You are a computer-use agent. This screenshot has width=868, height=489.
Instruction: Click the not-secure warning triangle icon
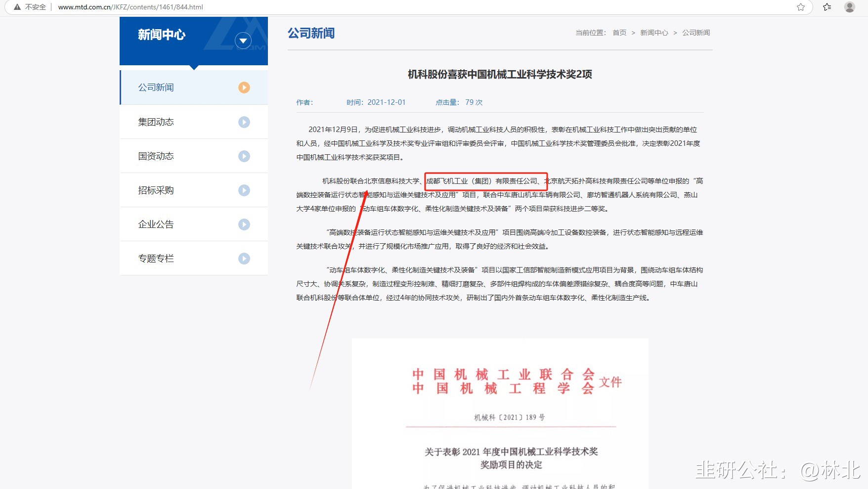click(17, 7)
